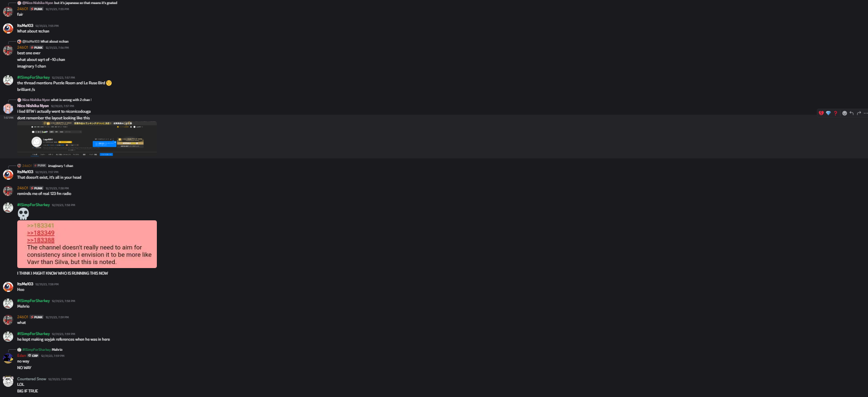
Task: Open the add reaction smiley picker
Action: pos(845,113)
